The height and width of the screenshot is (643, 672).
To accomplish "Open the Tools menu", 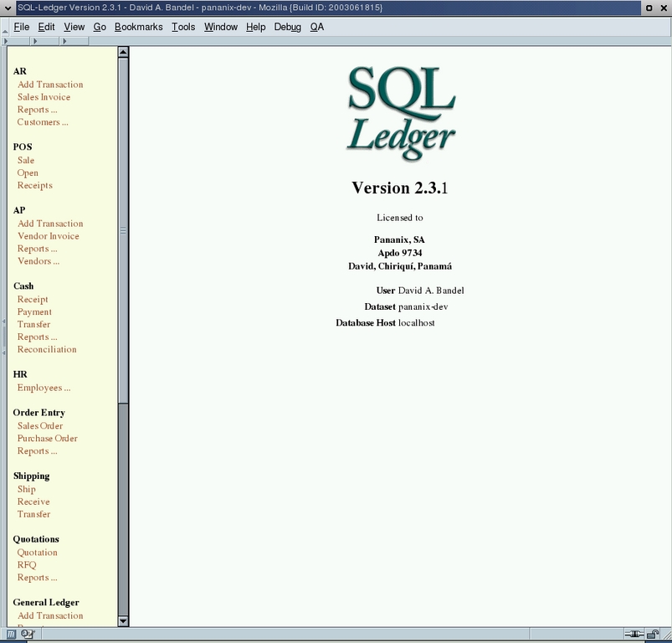I will pos(183,27).
